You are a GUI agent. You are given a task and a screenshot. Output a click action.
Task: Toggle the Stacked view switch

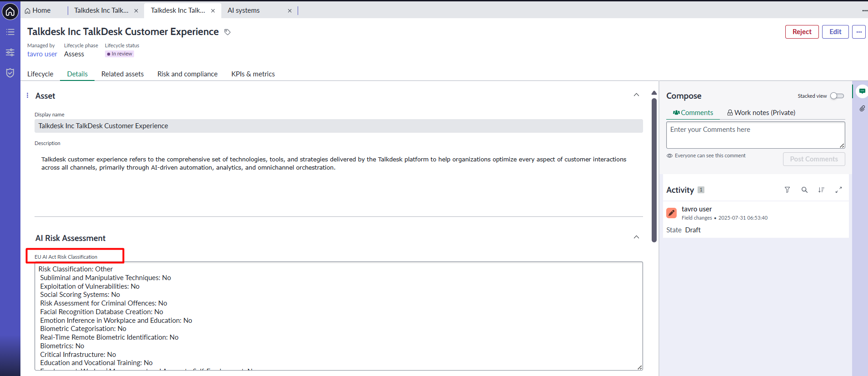[x=837, y=96]
